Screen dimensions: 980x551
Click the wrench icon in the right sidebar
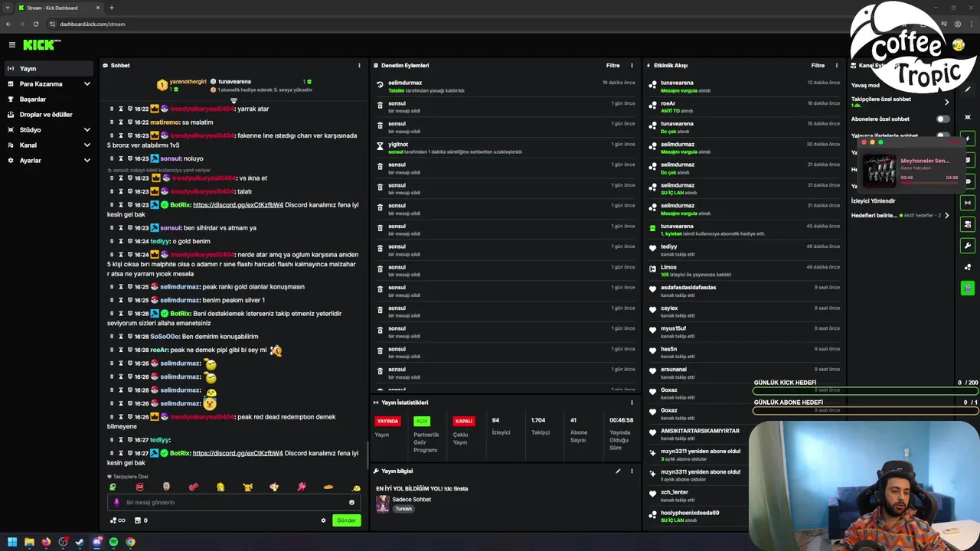coord(968,246)
